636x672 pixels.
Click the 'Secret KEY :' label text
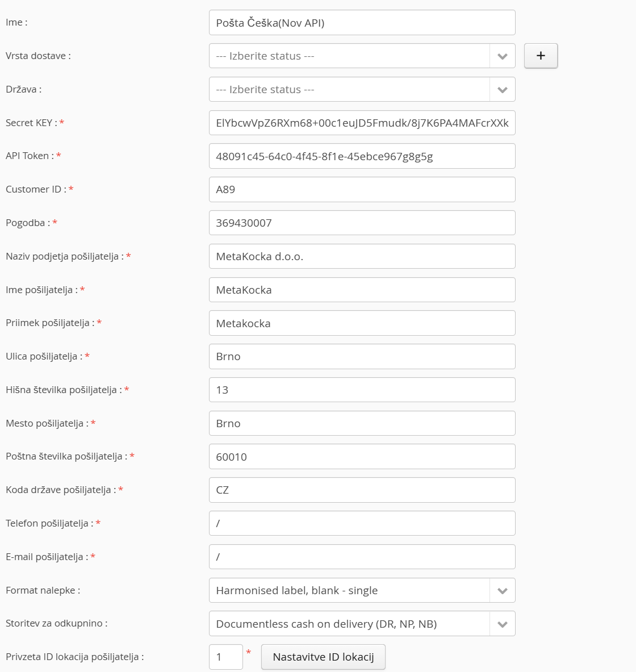point(31,123)
